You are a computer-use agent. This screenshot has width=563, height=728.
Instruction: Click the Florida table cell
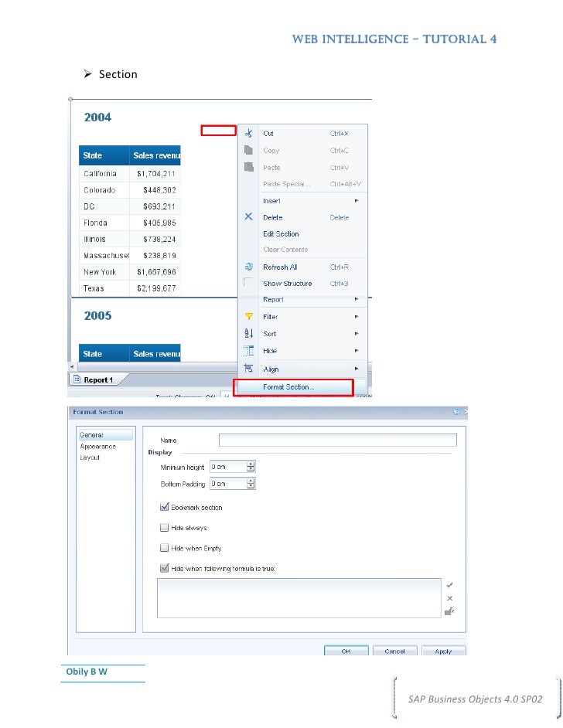click(104, 223)
